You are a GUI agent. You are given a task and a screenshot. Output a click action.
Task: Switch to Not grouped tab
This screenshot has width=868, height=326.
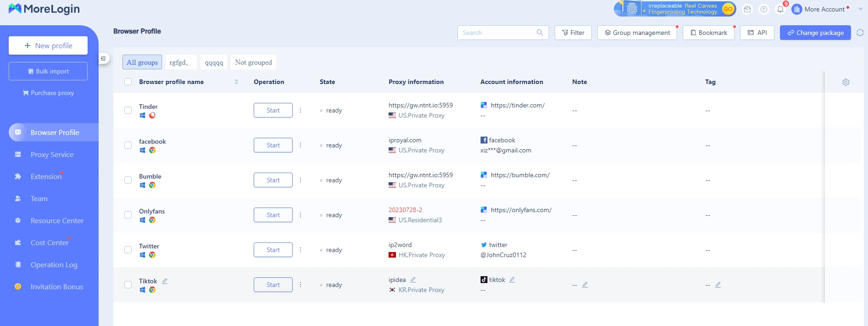pyautogui.click(x=253, y=62)
